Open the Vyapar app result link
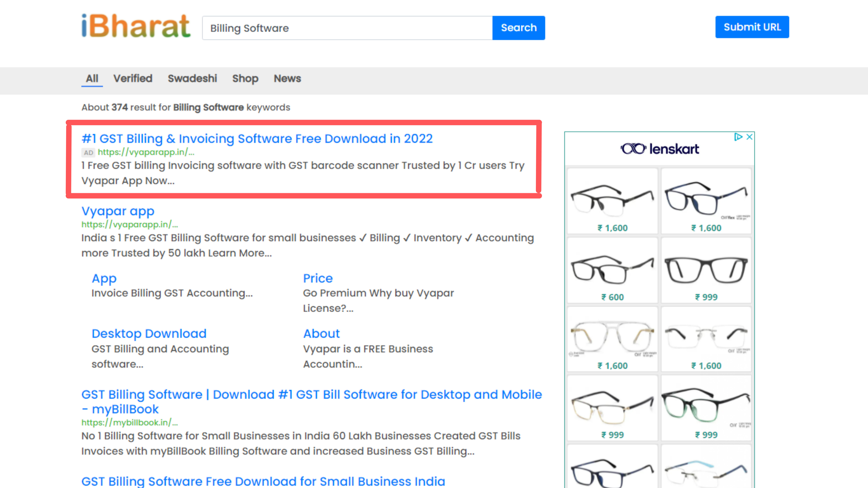This screenshot has height=488, width=868. coord(118,211)
